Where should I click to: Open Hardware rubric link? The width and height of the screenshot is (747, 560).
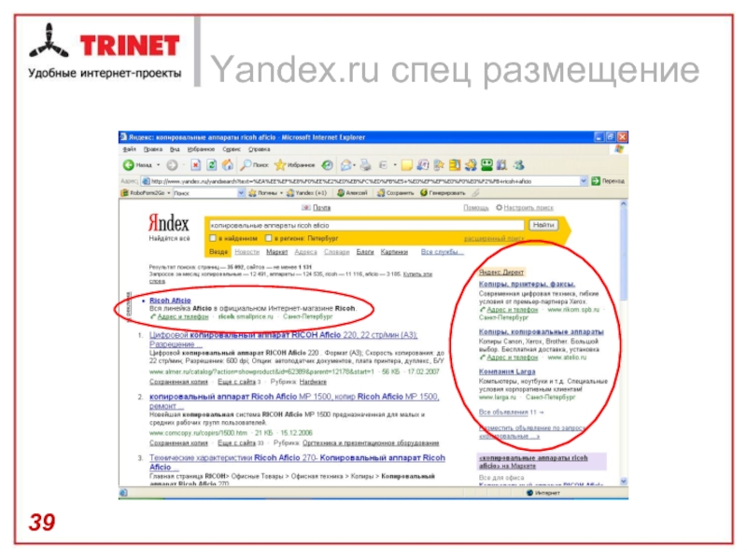tap(313, 382)
